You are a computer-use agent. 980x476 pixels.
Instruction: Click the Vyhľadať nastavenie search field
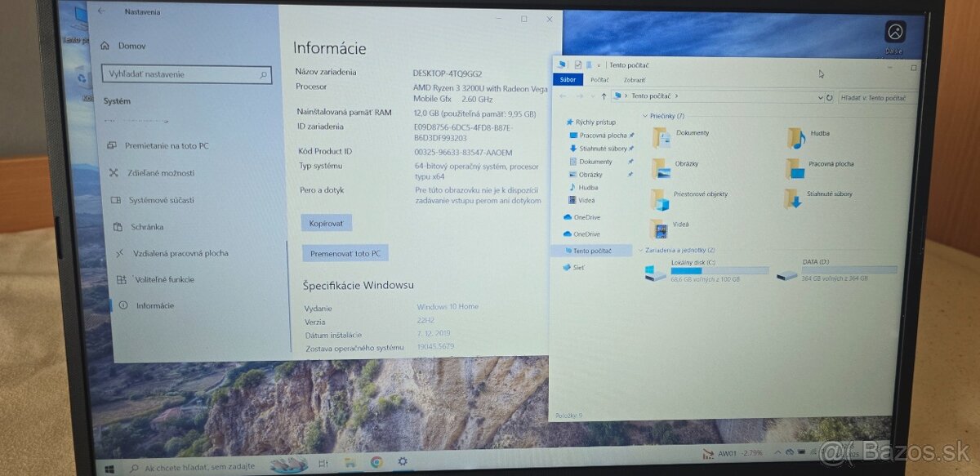point(184,74)
